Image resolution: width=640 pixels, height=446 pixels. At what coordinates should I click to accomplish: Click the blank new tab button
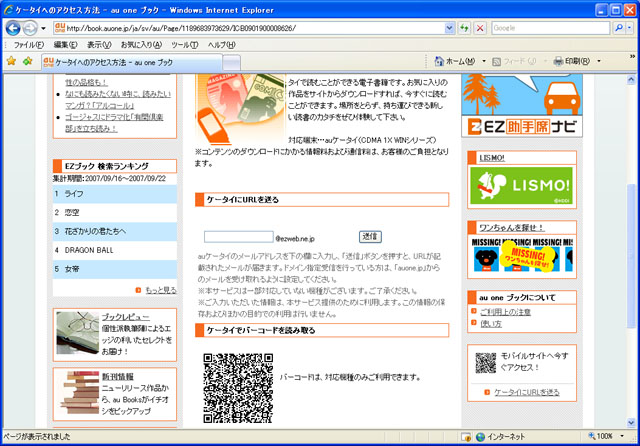click(231, 62)
